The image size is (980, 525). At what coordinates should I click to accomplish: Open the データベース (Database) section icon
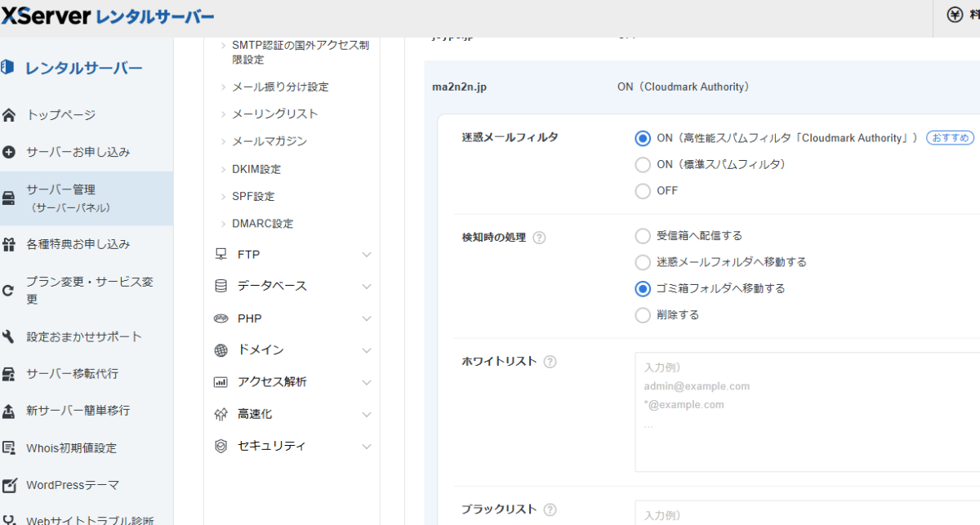(x=220, y=286)
